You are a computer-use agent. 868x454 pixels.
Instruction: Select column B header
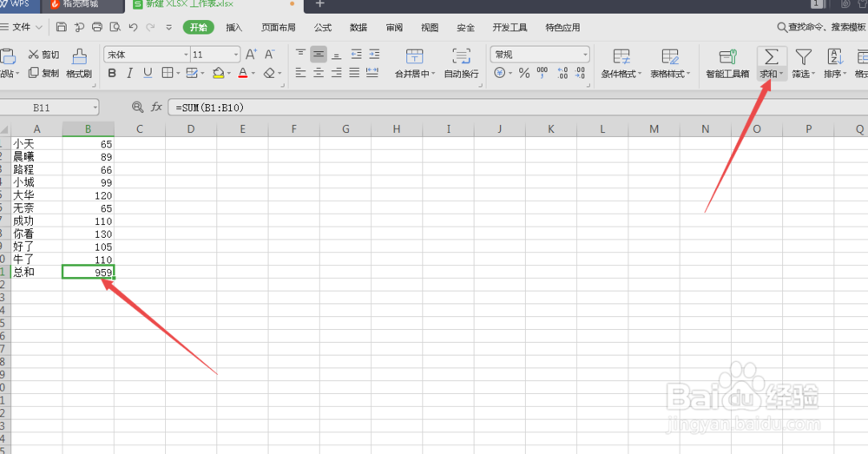tap(88, 129)
